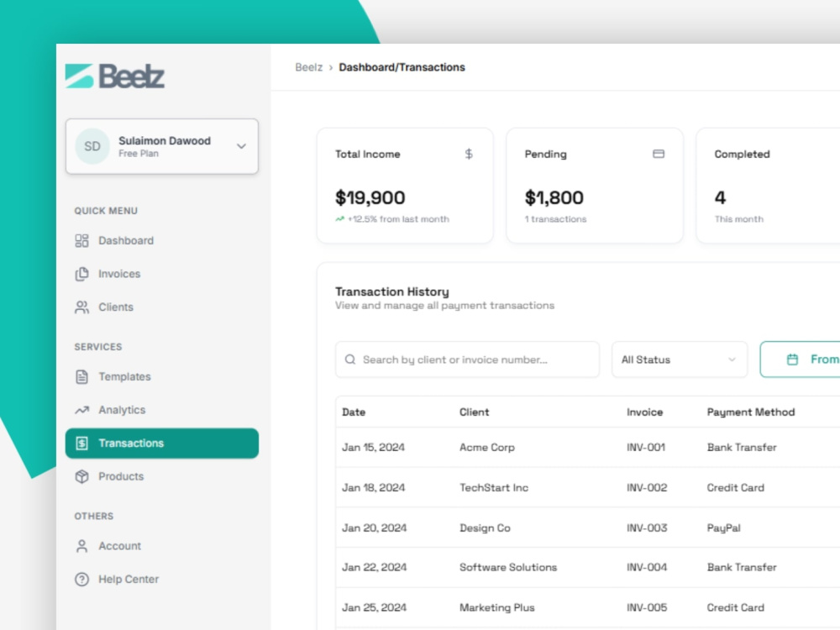Click the Client column header
This screenshot has width=840, height=630.
pyautogui.click(x=474, y=412)
